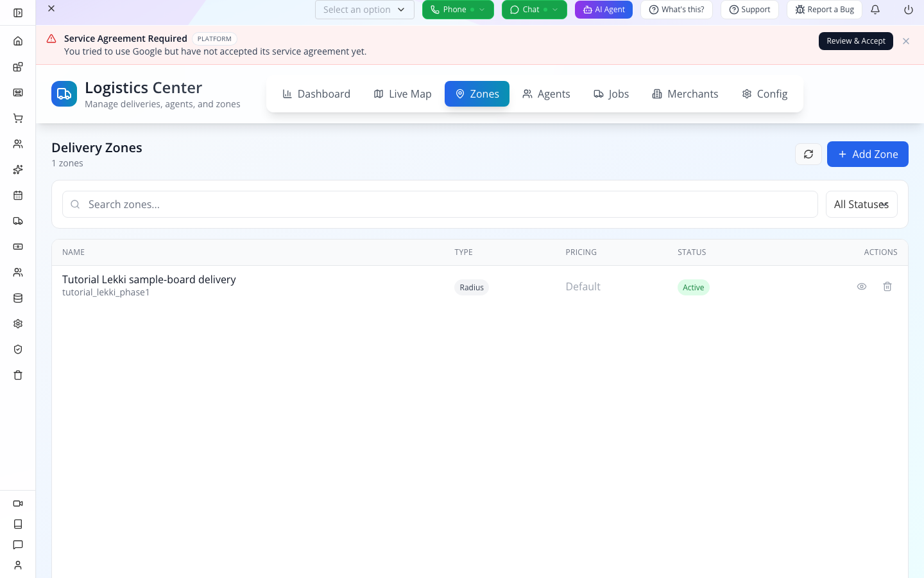Open the sparkles AI sidebar icon
The height and width of the screenshot is (578, 924).
pyautogui.click(x=18, y=170)
